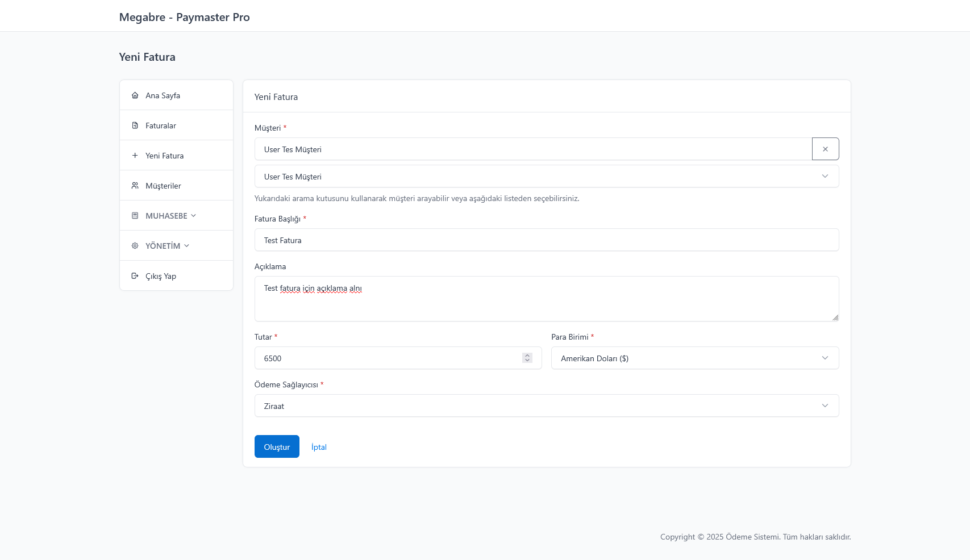Clear the customer search with X button
Viewport: 970px width, 560px height.
[825, 149]
